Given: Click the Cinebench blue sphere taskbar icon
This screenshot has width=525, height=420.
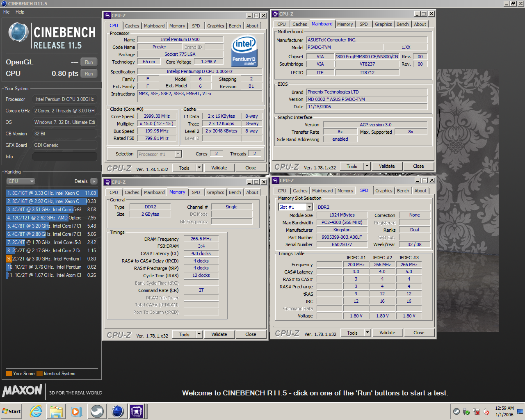Looking at the screenshot, I should [117, 411].
